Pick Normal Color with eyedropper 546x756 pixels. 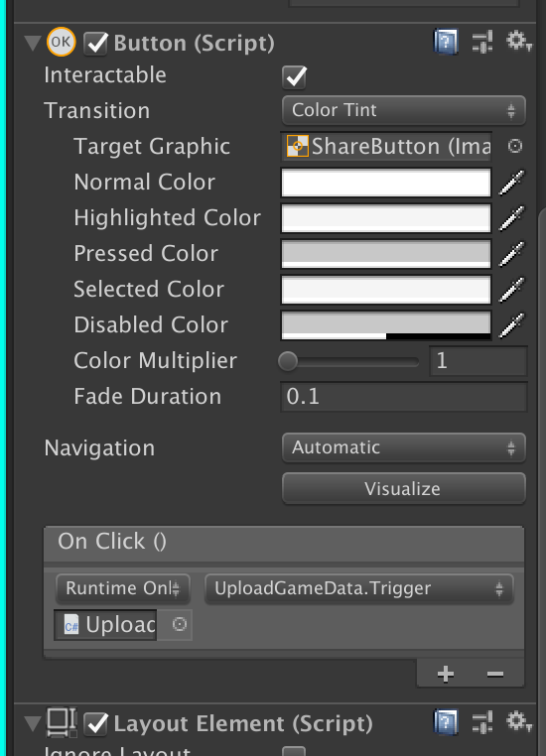(x=512, y=183)
